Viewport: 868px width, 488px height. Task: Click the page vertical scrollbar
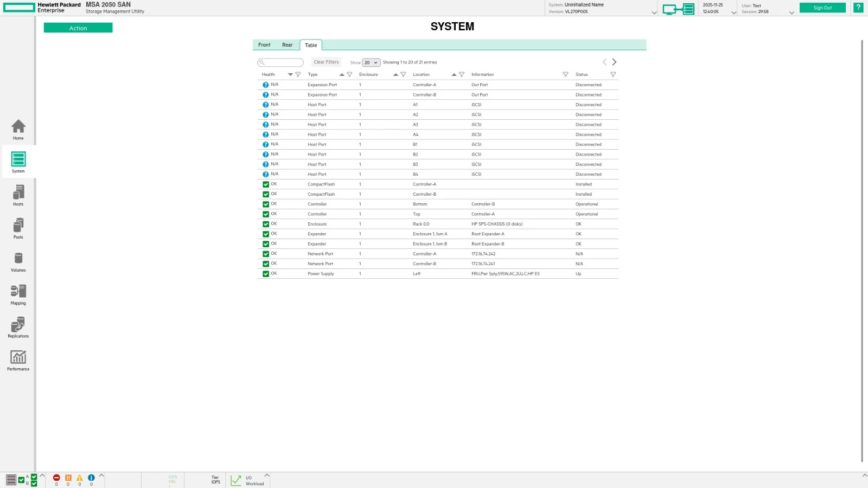click(862, 251)
